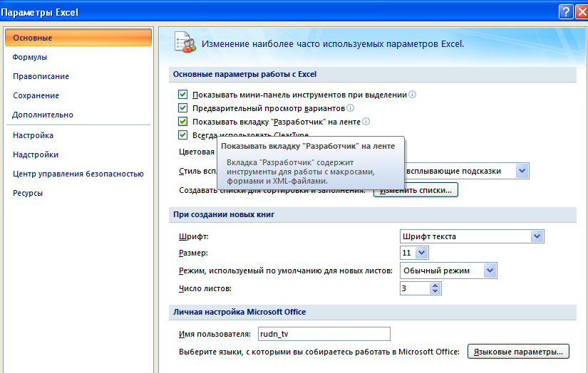Click the info icon next to Предварительный просмотр вариантов

point(350,108)
